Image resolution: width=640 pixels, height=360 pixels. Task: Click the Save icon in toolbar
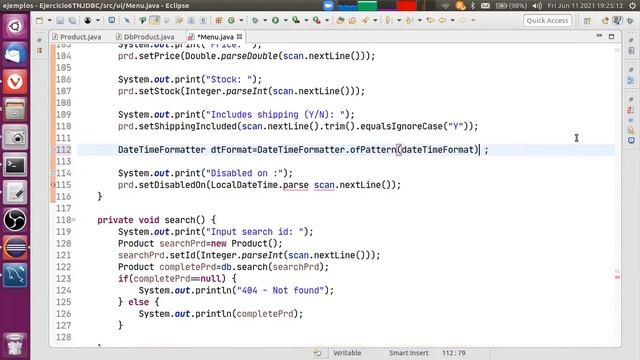60,20
